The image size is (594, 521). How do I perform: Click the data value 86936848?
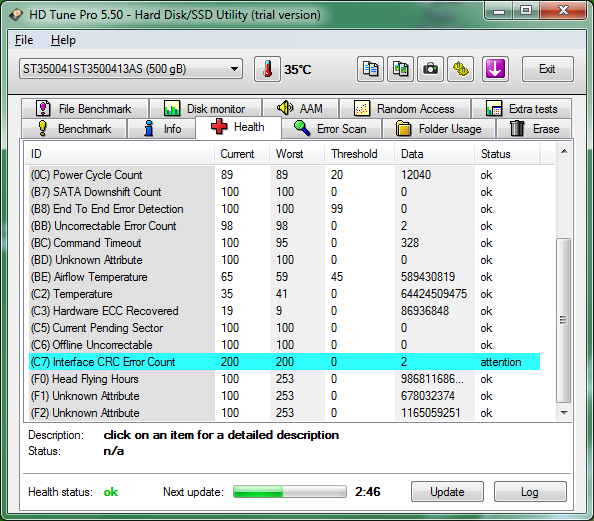(425, 311)
